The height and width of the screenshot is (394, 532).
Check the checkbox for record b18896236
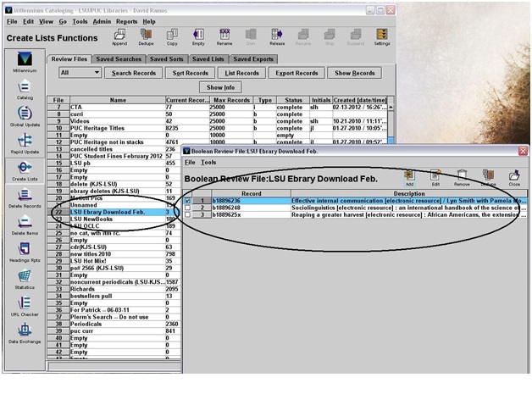[188, 200]
